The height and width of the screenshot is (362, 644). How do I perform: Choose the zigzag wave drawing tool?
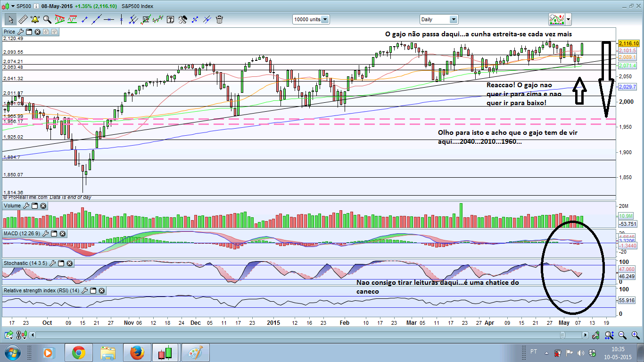coord(158,19)
